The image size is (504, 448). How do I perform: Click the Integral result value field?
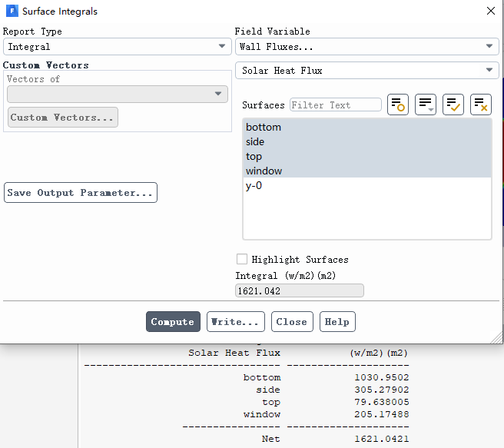coord(299,291)
